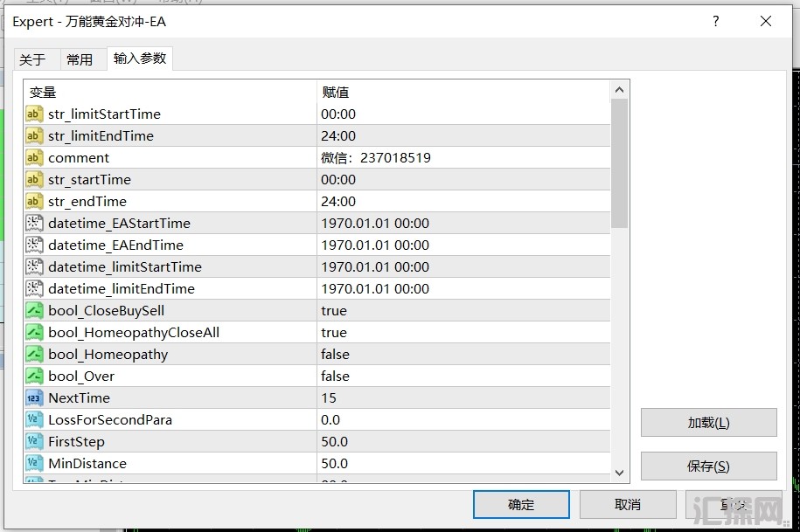Close the Expert dialog window
Image resolution: width=800 pixels, height=532 pixels.
pos(766,21)
